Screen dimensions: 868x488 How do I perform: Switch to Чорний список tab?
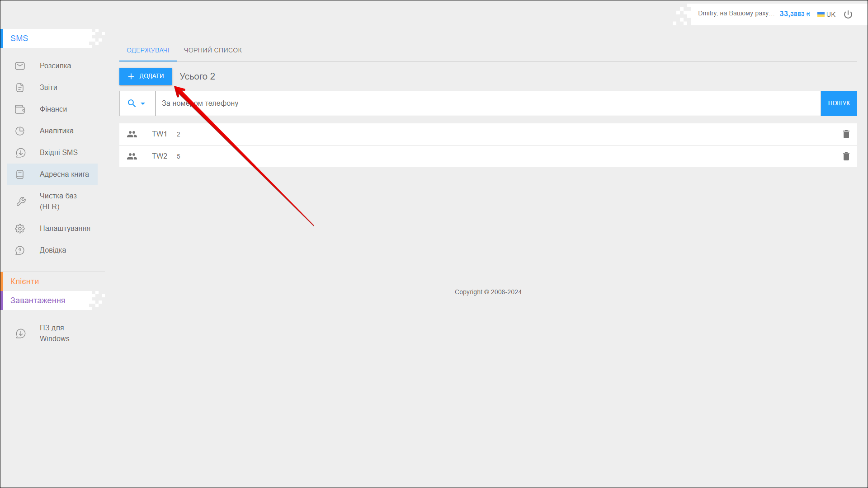(212, 50)
